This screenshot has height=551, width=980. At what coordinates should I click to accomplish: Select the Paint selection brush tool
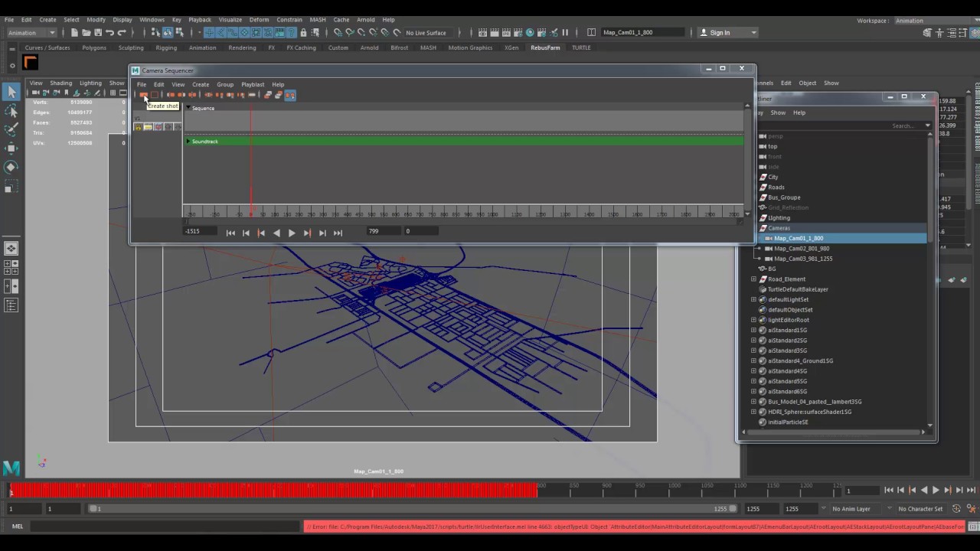click(11, 130)
